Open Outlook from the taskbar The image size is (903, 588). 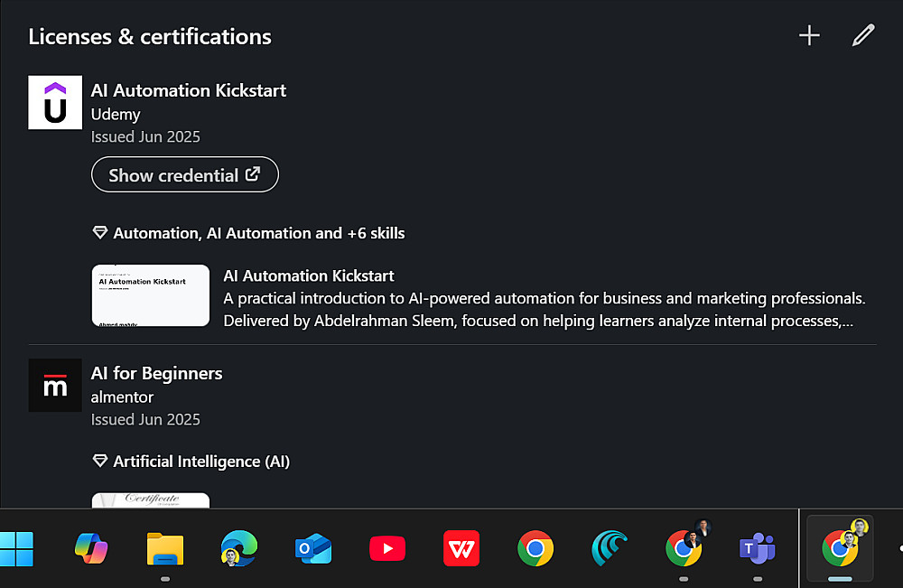(313, 547)
